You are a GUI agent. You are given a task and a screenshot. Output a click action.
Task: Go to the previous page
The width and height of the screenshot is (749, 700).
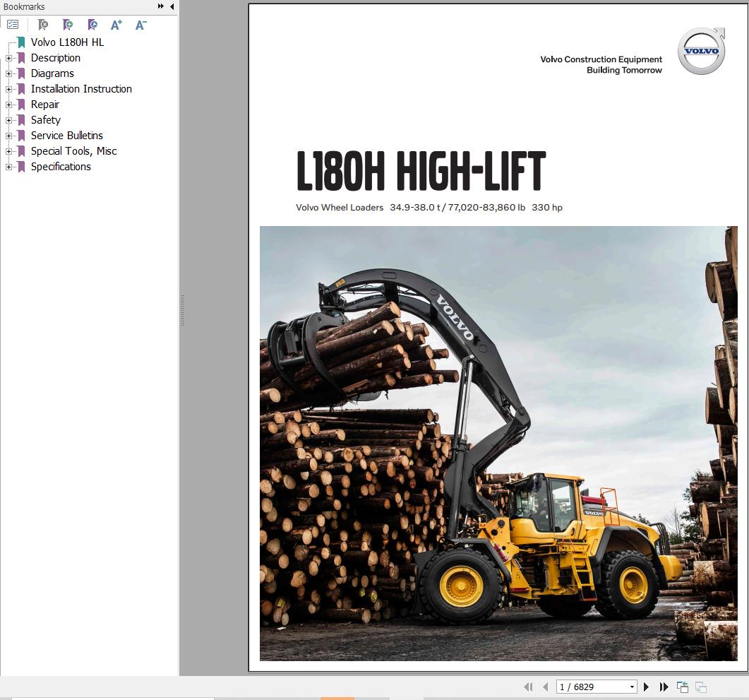point(546,687)
